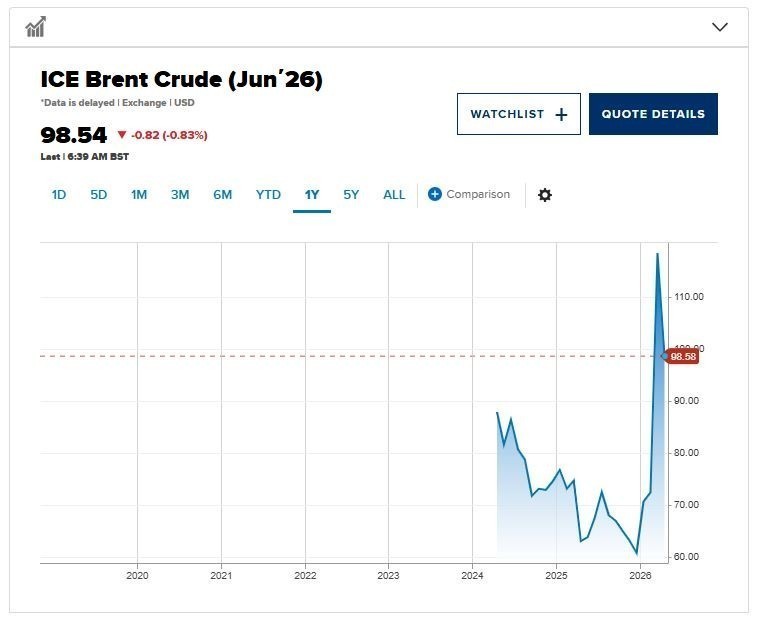Click the plus icon next to Comparison
764x620 pixels.
[434, 194]
